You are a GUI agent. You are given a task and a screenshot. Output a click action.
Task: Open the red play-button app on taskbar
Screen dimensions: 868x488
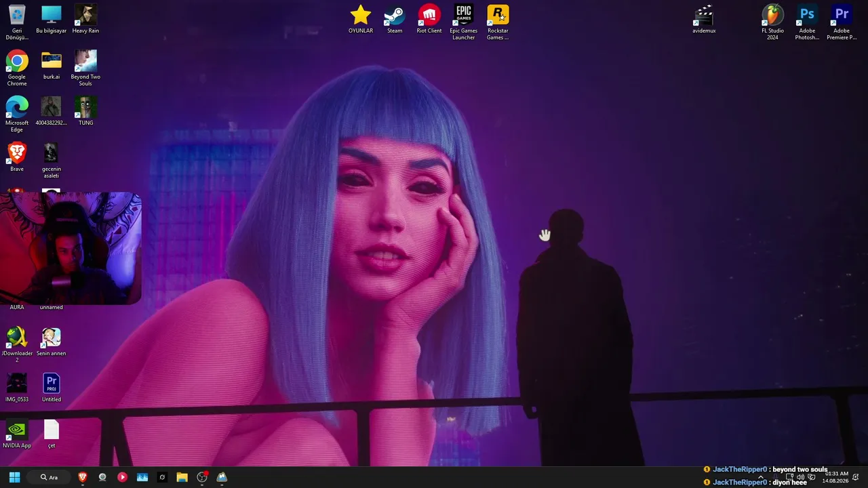click(x=122, y=477)
